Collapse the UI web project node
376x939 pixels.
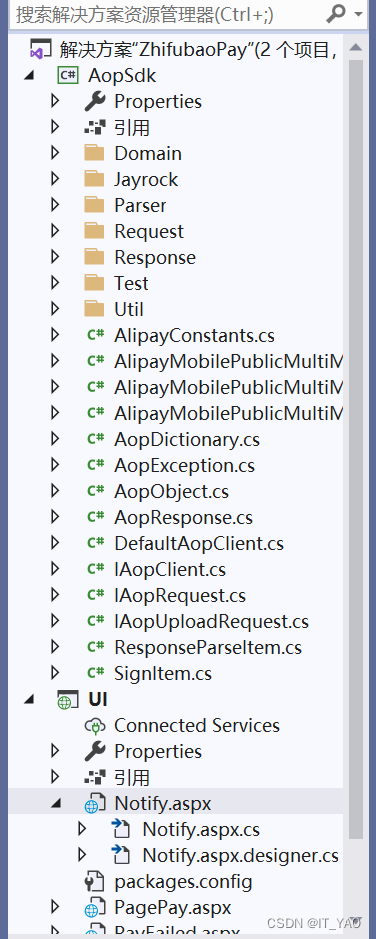[x=29, y=699]
